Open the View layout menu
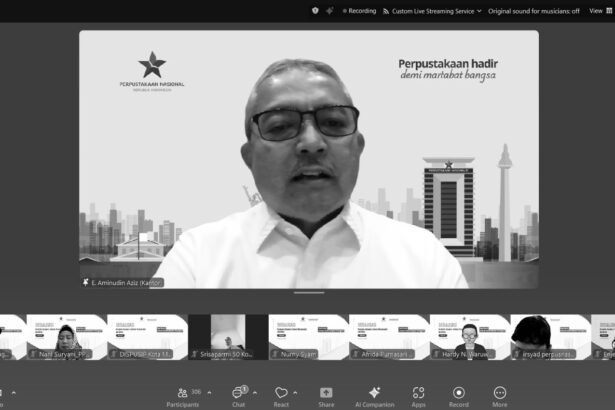The height and width of the screenshot is (410, 615). click(x=598, y=10)
